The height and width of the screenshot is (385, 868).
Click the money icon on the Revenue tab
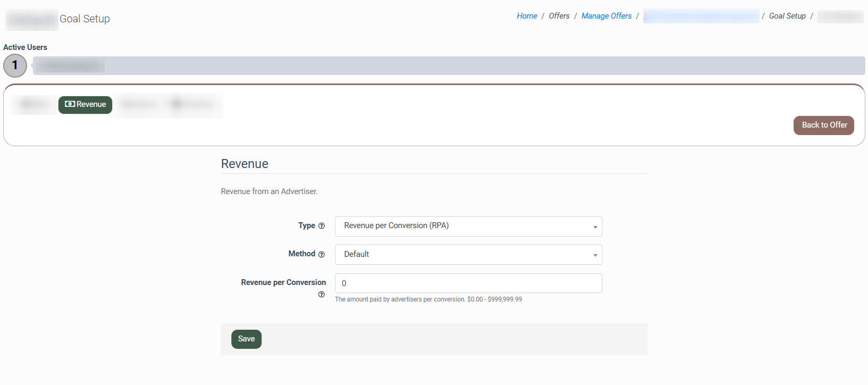coord(70,104)
